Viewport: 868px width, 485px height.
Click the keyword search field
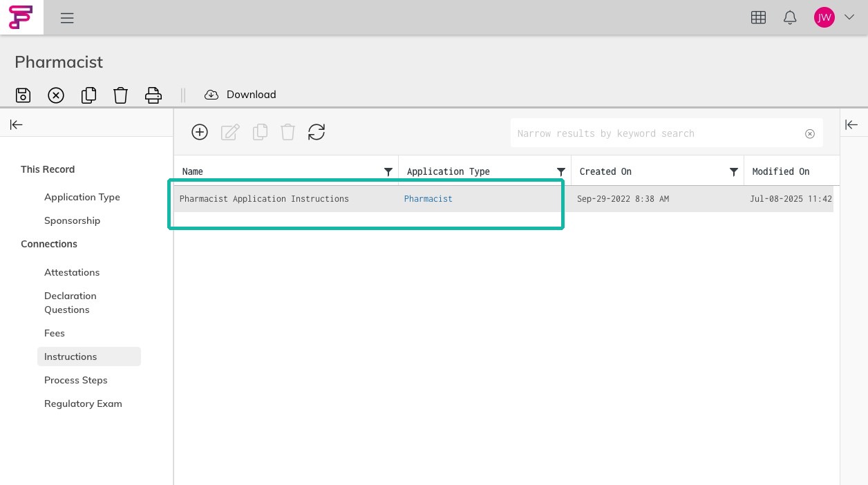[x=659, y=133]
